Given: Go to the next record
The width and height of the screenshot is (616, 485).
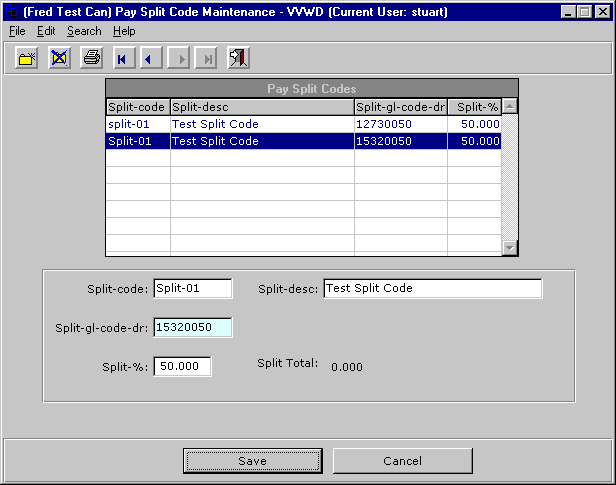Looking at the screenshot, I should (180, 58).
